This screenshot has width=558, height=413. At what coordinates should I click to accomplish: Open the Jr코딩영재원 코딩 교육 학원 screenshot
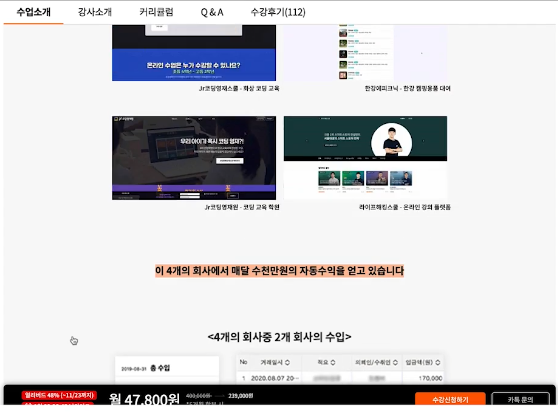194,158
